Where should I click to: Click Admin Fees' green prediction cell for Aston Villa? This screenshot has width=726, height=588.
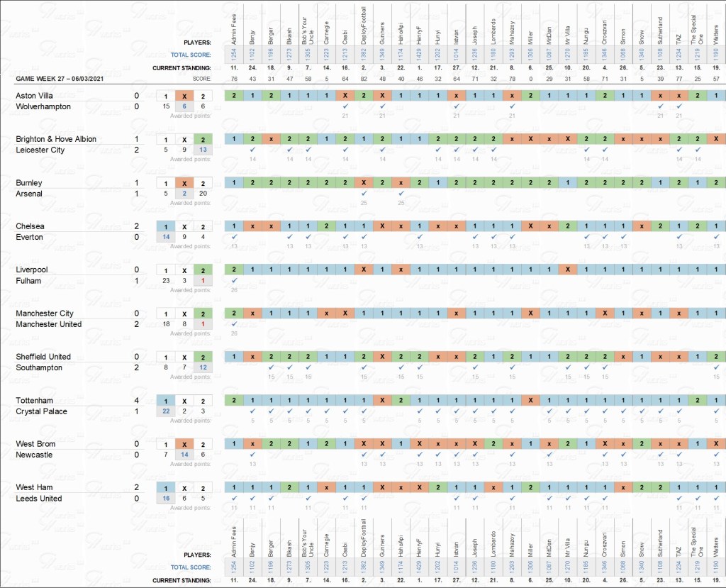click(234, 96)
